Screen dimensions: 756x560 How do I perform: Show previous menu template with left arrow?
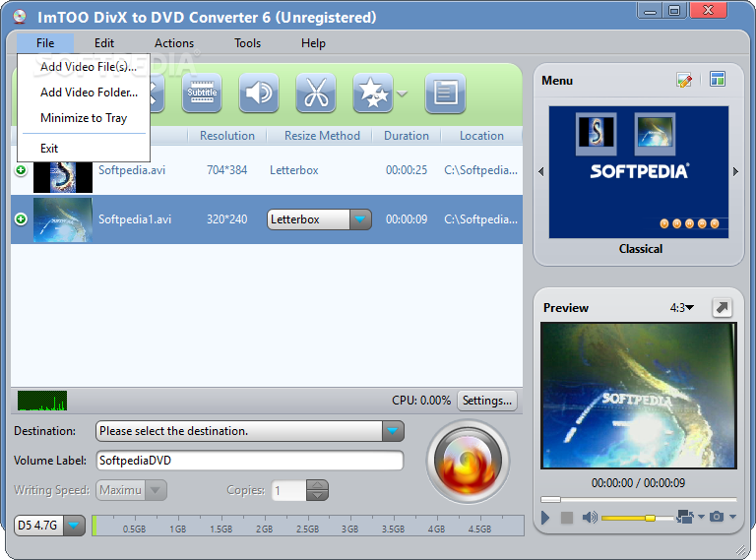point(541,171)
